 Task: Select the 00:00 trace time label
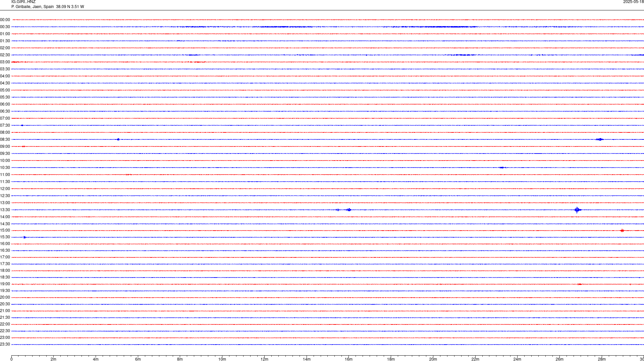[5, 20]
